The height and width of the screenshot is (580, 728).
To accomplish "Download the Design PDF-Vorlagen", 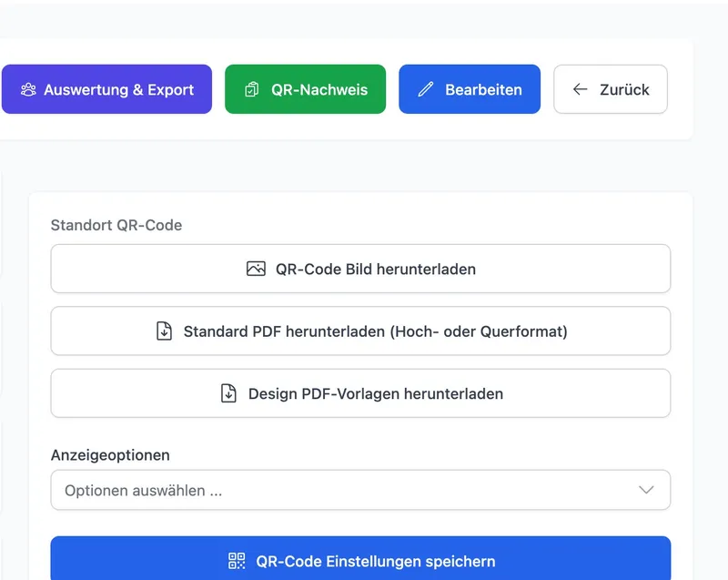I will tap(360, 393).
